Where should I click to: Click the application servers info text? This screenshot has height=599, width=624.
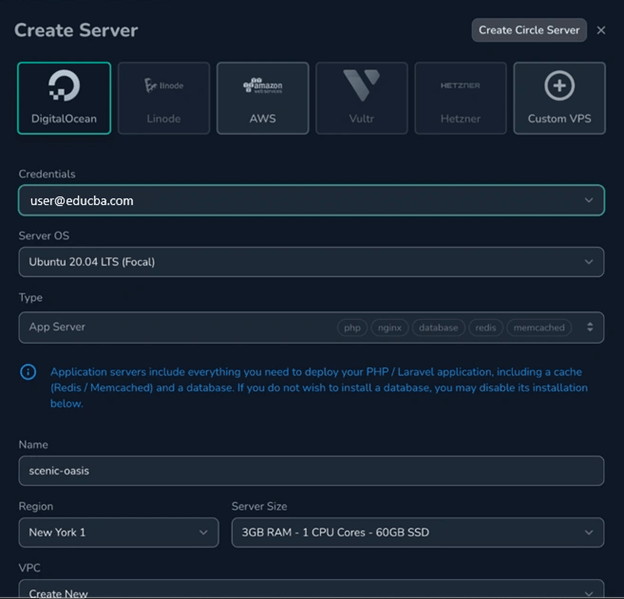tap(319, 387)
